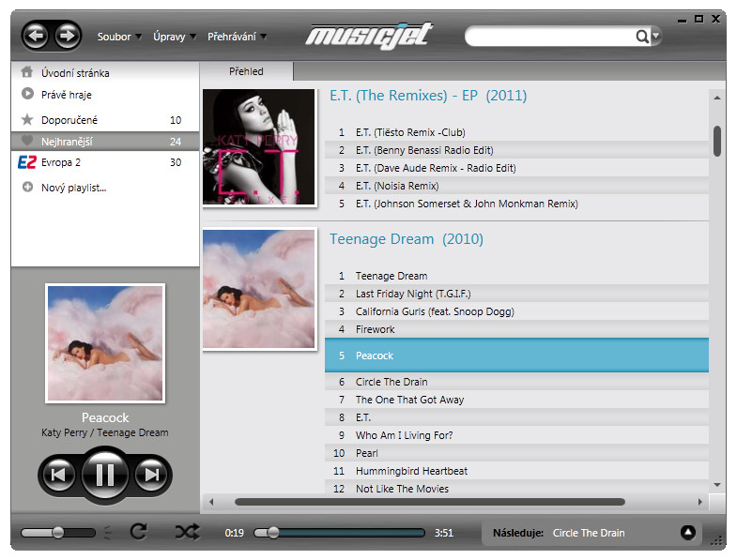Screen dimensions: 737x560
Task: Create Nový playlist
Action: click(x=105, y=188)
